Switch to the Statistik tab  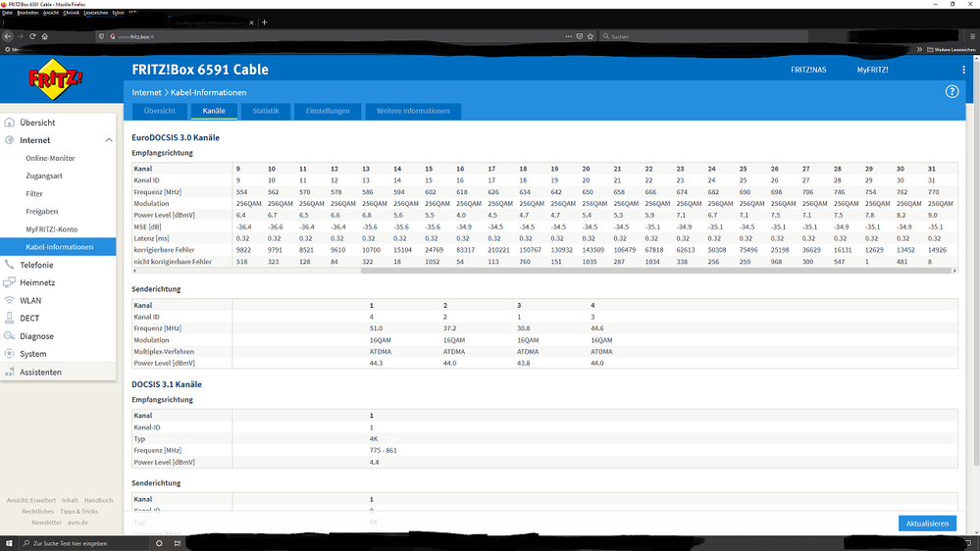(x=266, y=111)
